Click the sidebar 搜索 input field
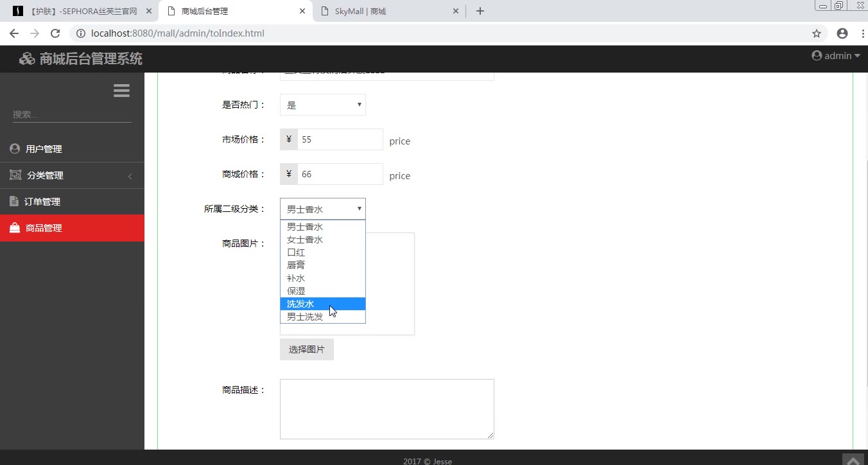The width and height of the screenshot is (868, 465). pyautogui.click(x=72, y=114)
